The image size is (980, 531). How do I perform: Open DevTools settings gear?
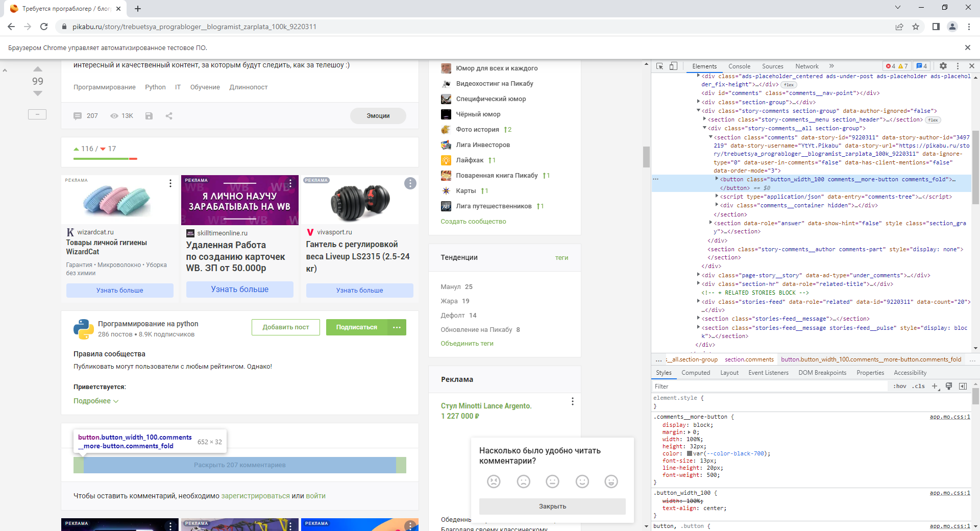943,66
